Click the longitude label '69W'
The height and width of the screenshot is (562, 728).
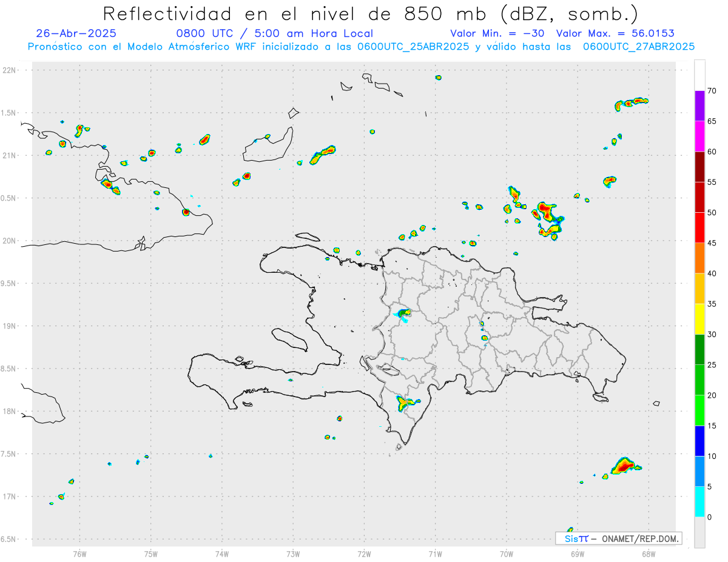point(578,553)
